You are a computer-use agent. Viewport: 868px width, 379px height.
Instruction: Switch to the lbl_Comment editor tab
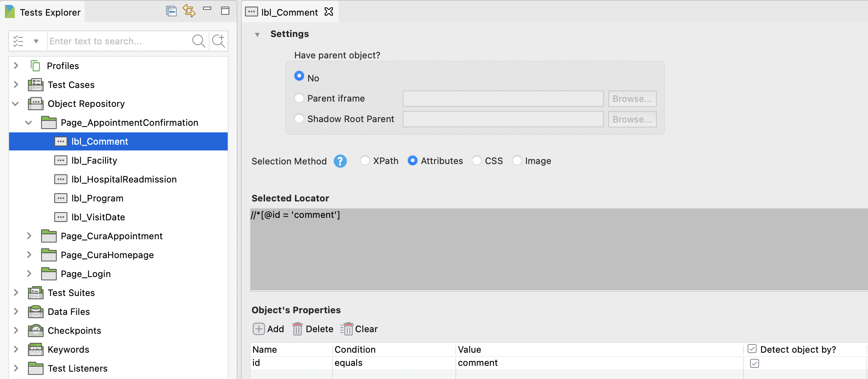point(289,12)
